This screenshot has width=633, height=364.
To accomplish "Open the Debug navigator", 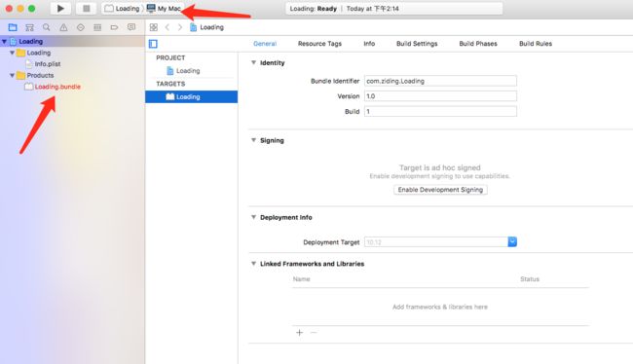I will click(97, 27).
